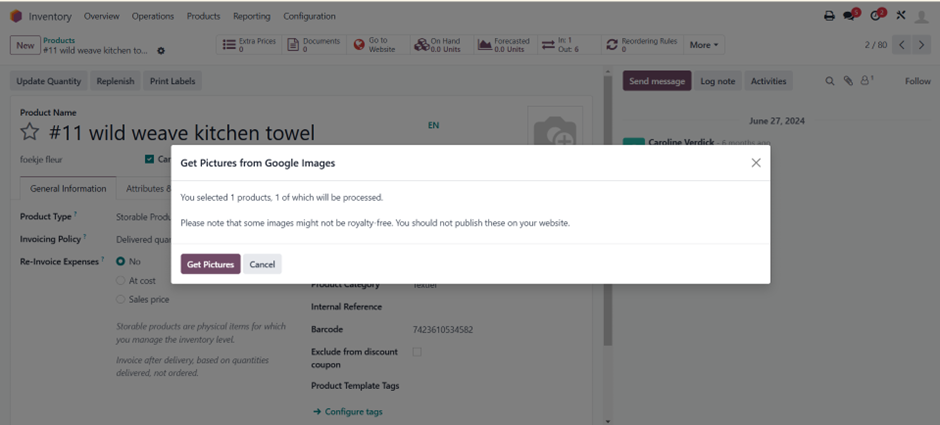Open In/Out transfers stat button
Screen dimensions: 940x425
click(x=568, y=45)
